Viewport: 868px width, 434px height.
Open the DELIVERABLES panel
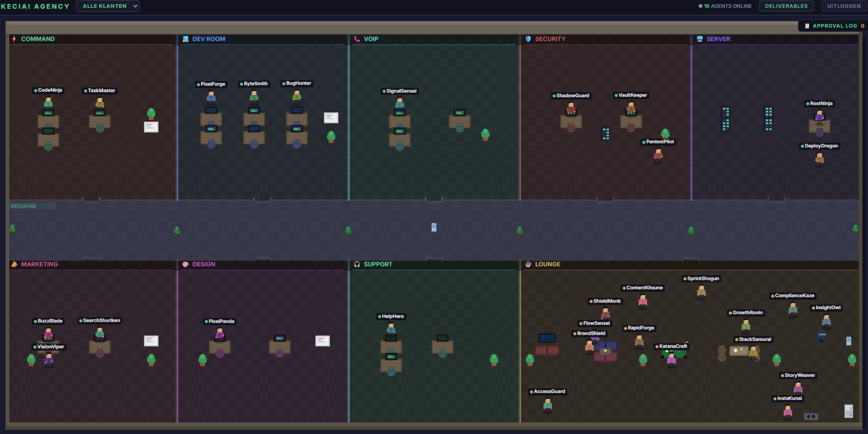(x=786, y=6)
